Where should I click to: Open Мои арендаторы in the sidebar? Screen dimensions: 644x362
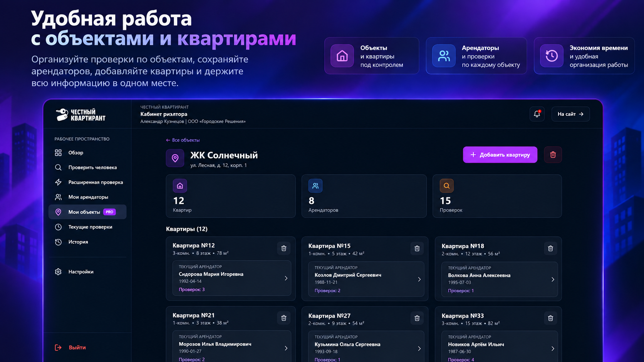87,197
